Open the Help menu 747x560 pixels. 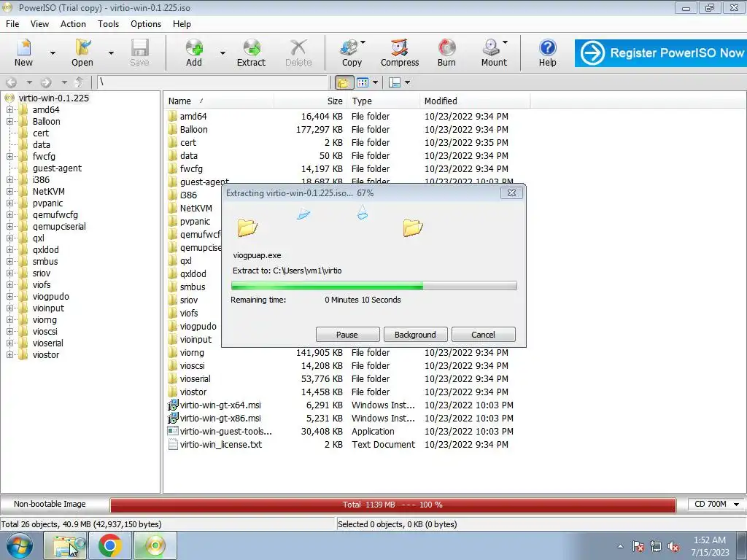pos(182,24)
